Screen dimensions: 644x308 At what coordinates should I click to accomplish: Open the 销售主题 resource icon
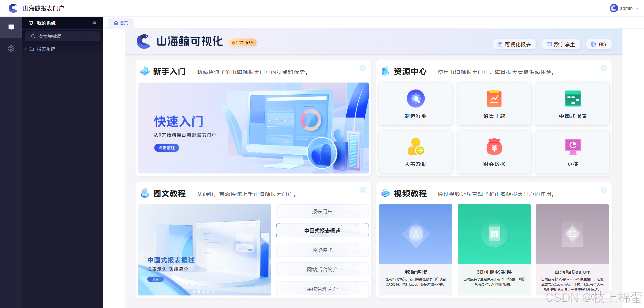point(494,99)
